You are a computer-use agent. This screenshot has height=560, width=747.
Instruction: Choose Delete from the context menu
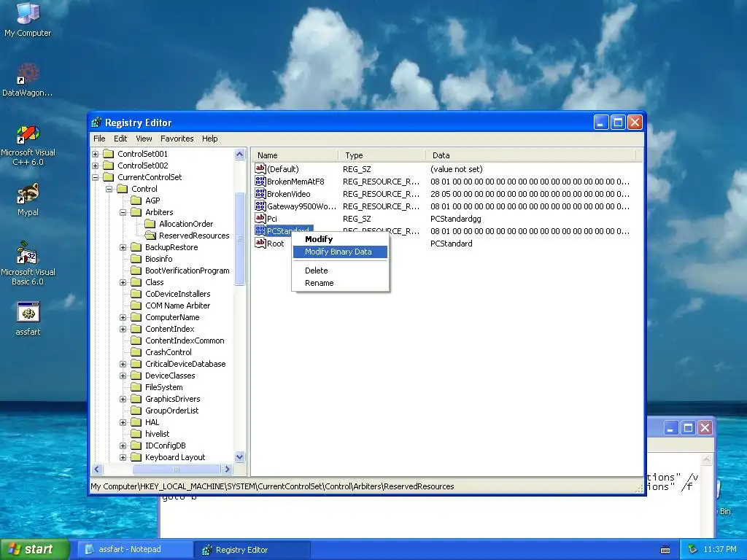tap(340, 270)
